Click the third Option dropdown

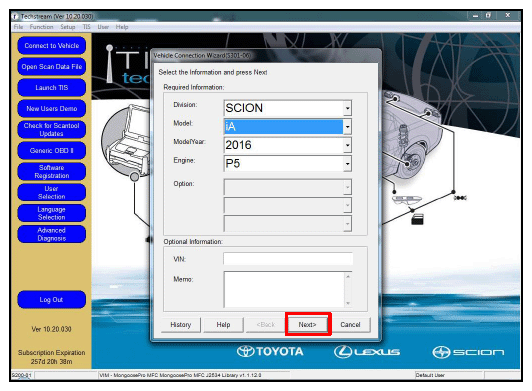[288, 224]
